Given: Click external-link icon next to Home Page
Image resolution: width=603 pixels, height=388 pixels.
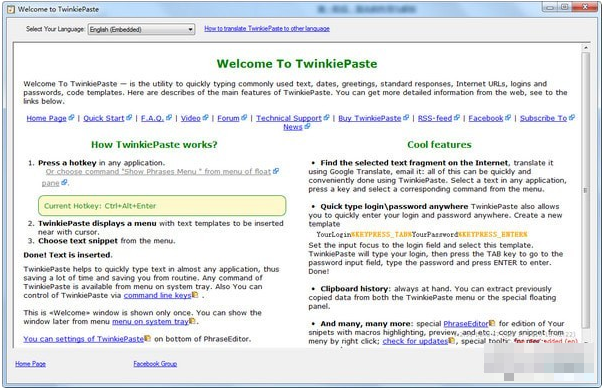Looking at the screenshot, I should point(71,118).
